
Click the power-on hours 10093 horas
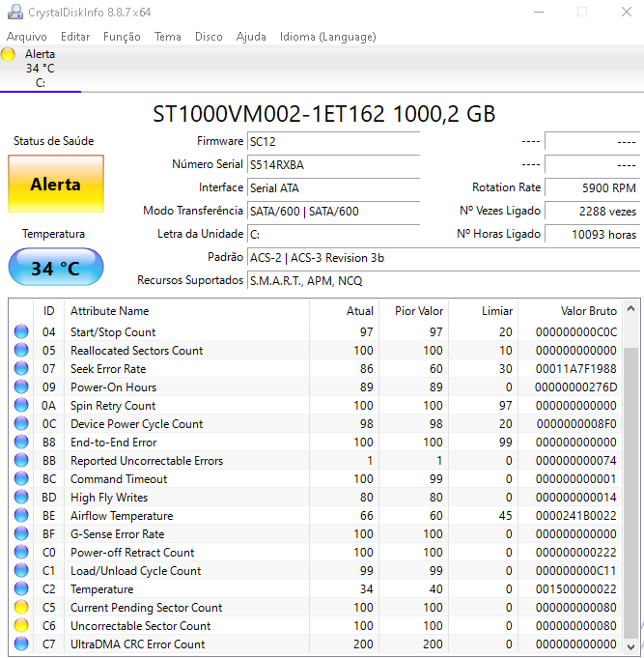point(592,234)
